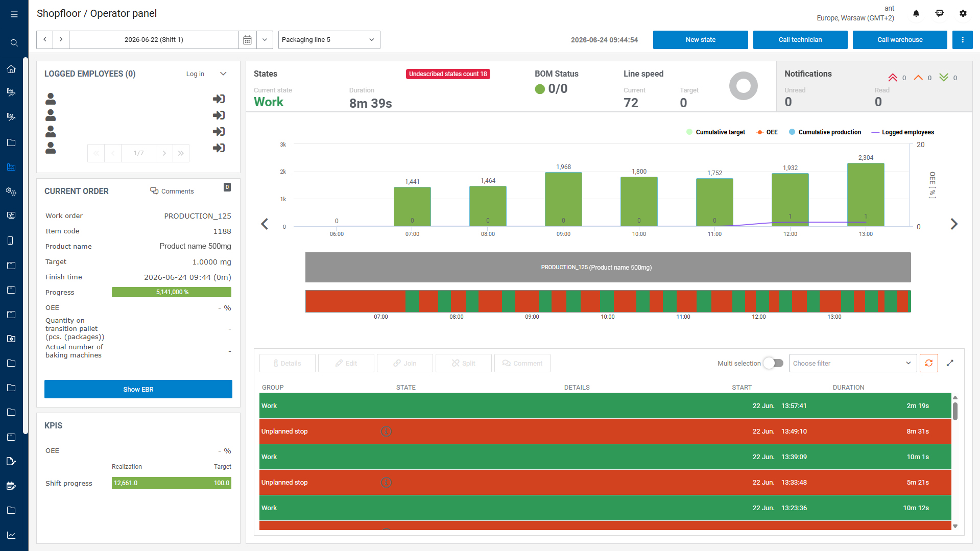Toggle Cumulative target legend series
Viewport: 980px width, 551px height.
[715, 132]
